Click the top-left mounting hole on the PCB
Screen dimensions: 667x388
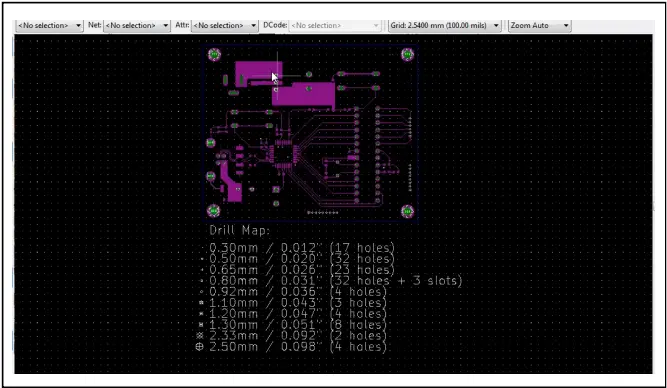(214, 54)
